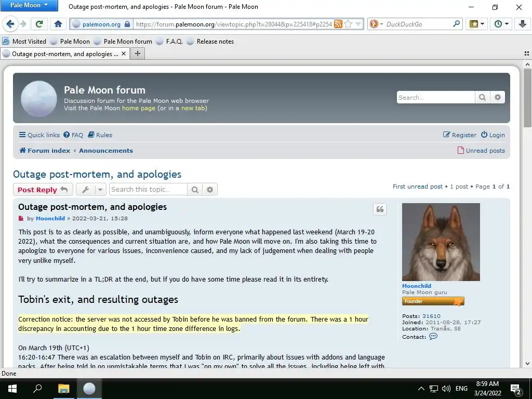Click the Pale Moon forum logo

[39, 98]
